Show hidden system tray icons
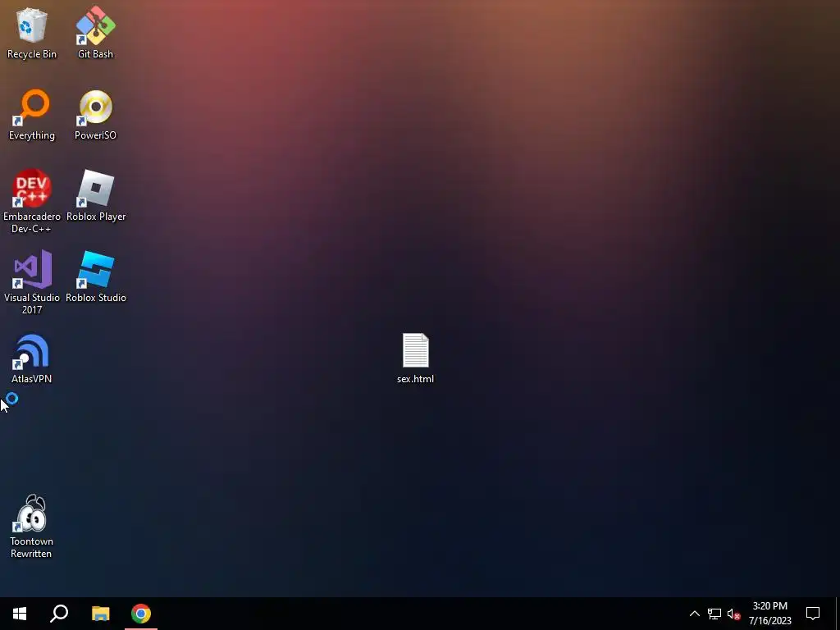 (x=694, y=614)
